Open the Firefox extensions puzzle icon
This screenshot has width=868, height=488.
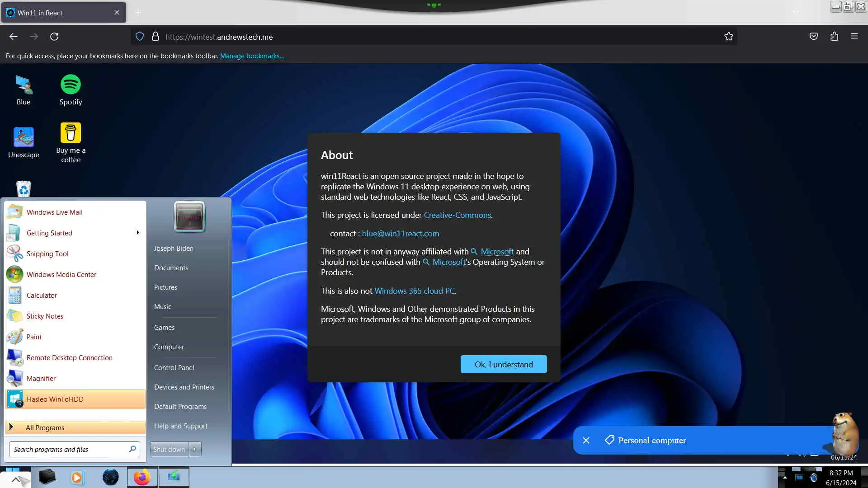click(834, 37)
